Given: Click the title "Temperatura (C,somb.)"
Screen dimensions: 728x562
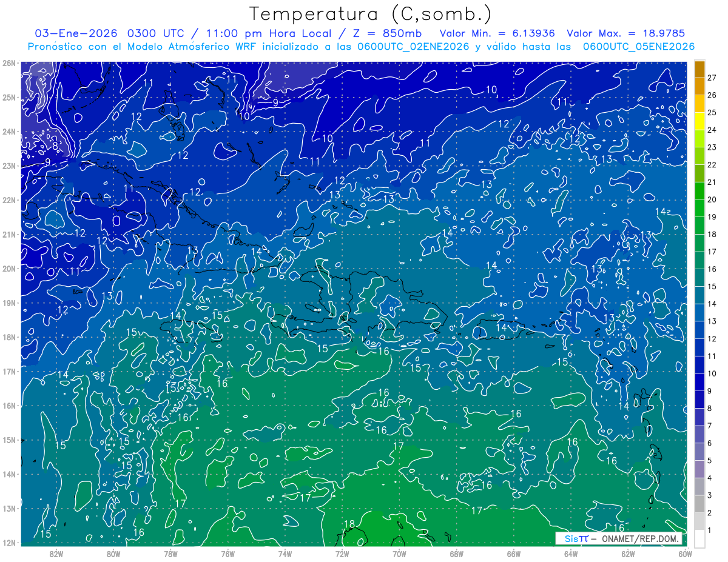Looking at the screenshot, I should [x=371, y=14].
